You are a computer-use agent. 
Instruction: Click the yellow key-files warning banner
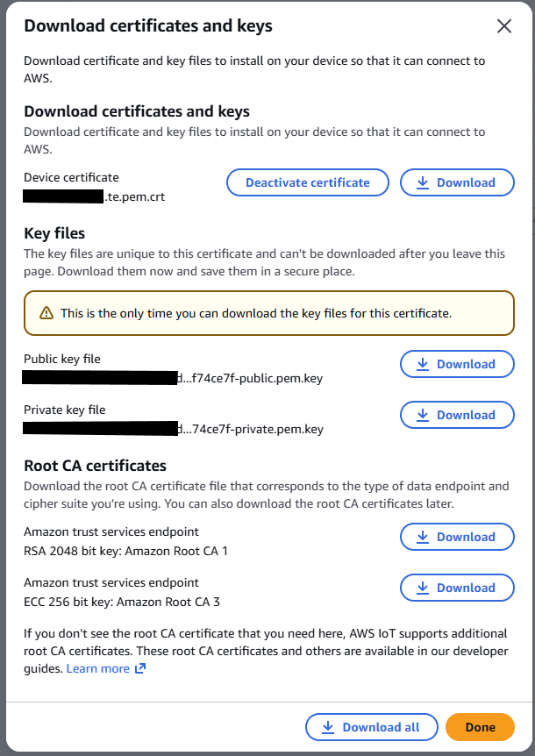tap(267, 313)
